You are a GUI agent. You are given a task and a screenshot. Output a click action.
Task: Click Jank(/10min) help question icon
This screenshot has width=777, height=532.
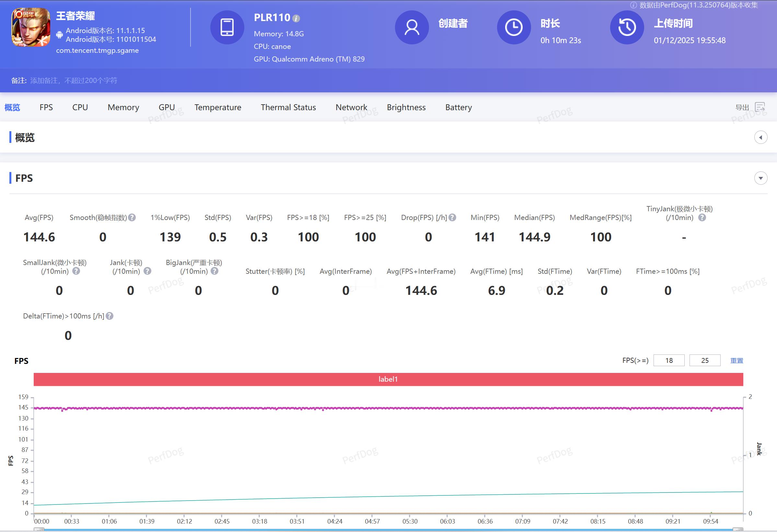(x=147, y=271)
